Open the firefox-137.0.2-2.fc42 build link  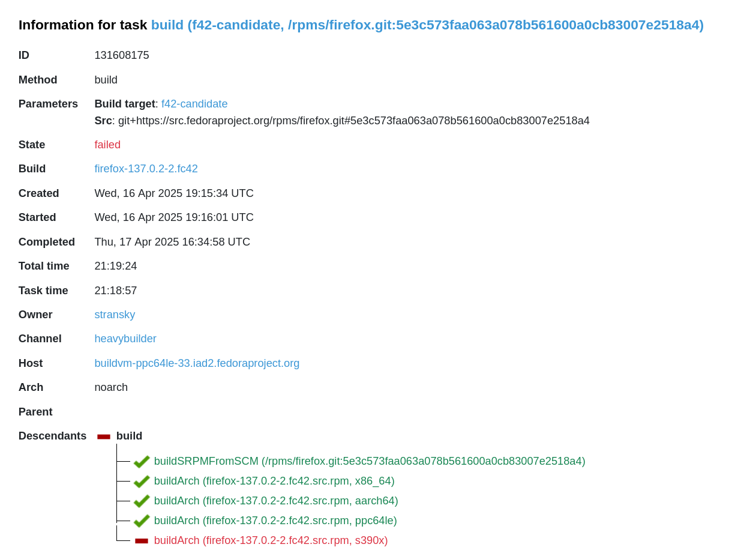(x=146, y=169)
